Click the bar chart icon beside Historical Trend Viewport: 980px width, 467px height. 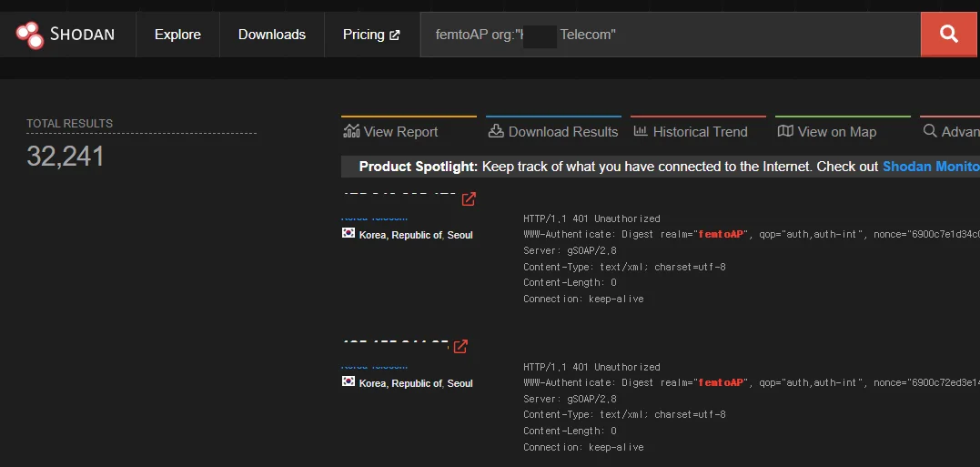(x=641, y=131)
